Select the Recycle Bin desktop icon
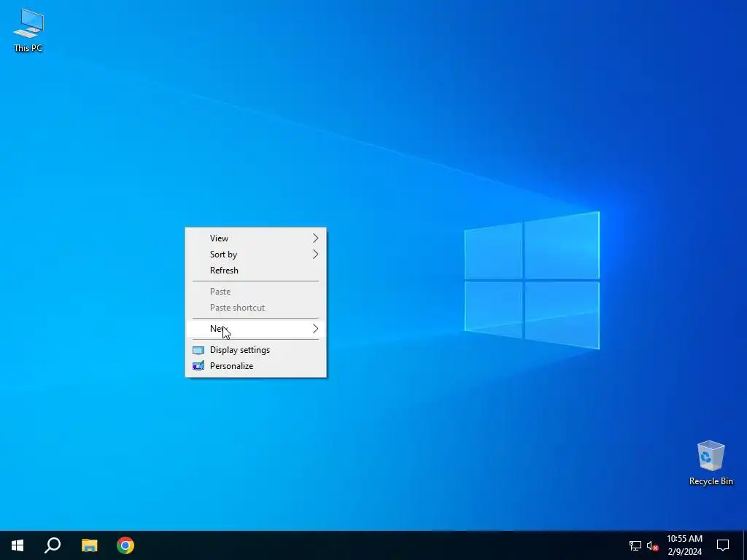Screen dimensions: 747x560 coord(711,463)
